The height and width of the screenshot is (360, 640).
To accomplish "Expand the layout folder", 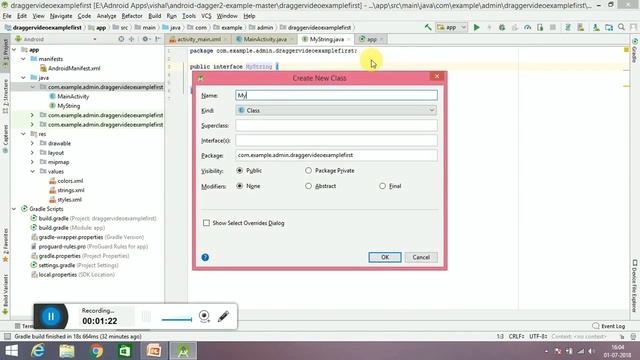I will click(33, 153).
